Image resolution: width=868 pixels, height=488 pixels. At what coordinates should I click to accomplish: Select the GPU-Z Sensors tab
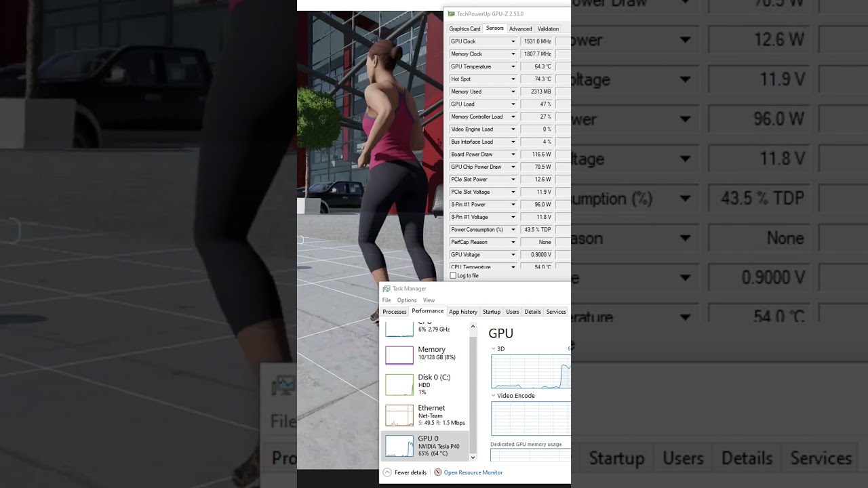coord(495,28)
